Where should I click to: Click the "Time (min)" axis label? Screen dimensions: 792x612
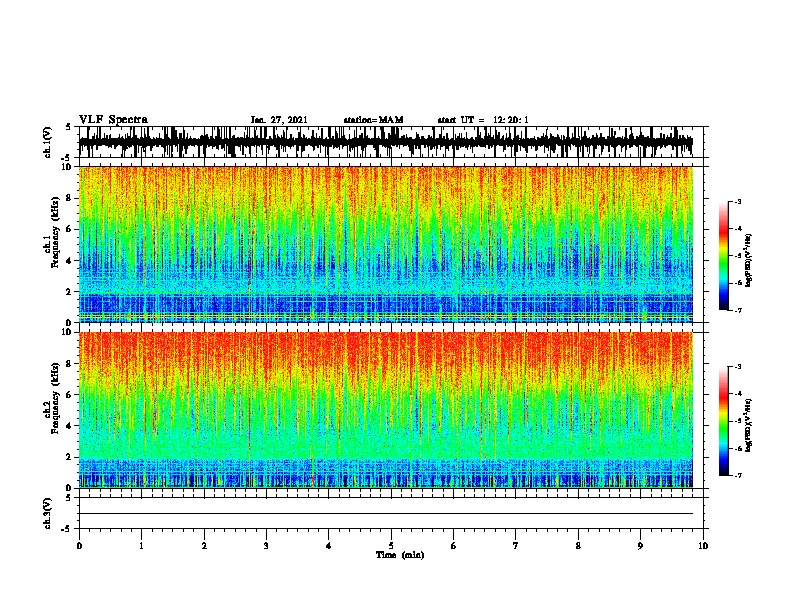click(400, 555)
